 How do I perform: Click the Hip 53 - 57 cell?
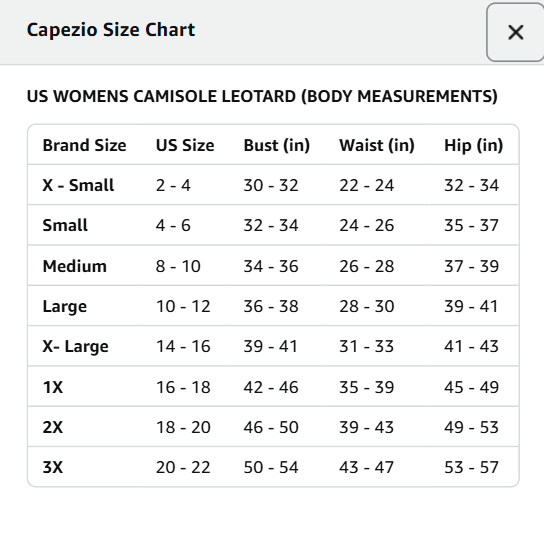pyautogui.click(x=471, y=467)
